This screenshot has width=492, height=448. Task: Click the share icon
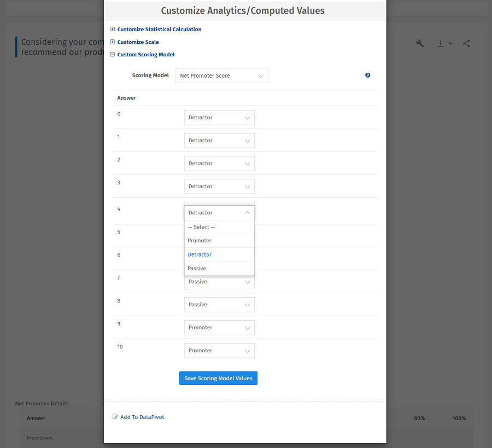coord(466,43)
